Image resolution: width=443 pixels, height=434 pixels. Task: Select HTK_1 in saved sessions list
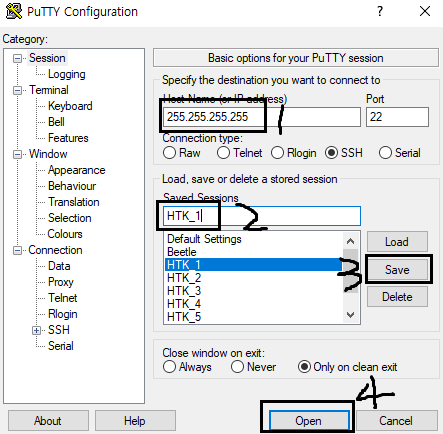click(x=253, y=265)
